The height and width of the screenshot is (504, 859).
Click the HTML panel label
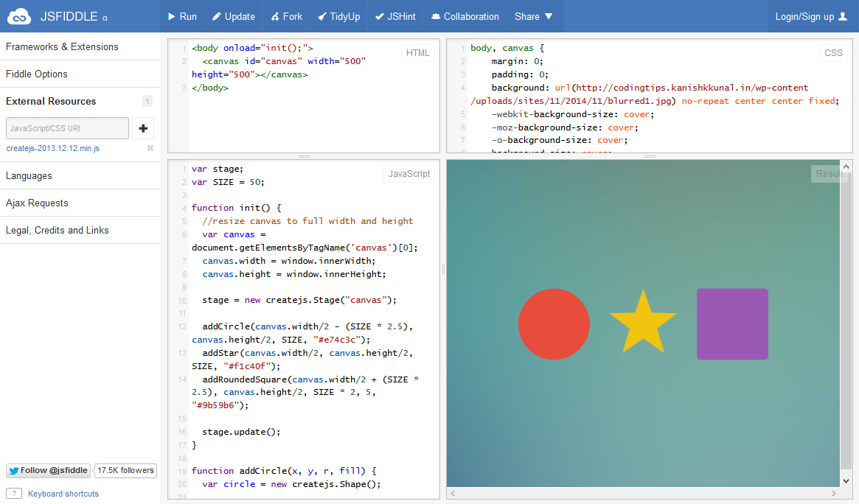click(417, 53)
